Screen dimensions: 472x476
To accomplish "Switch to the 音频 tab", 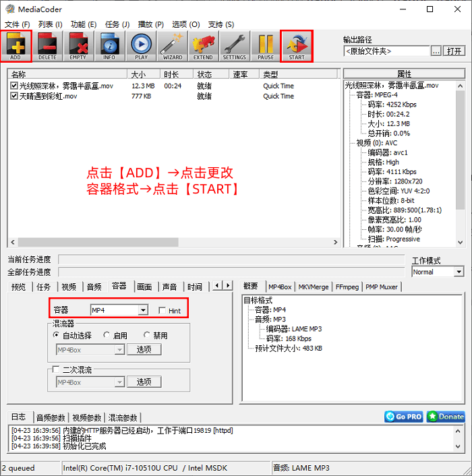I will (x=94, y=287).
